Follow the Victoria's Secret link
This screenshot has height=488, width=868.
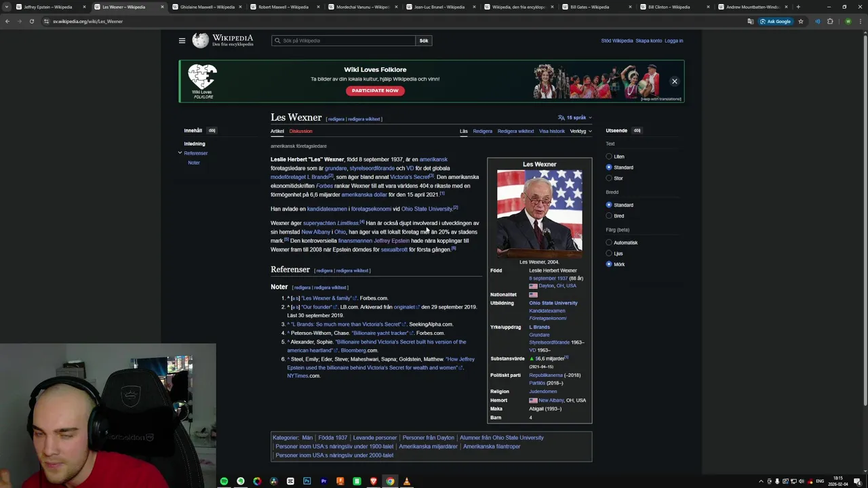point(410,177)
